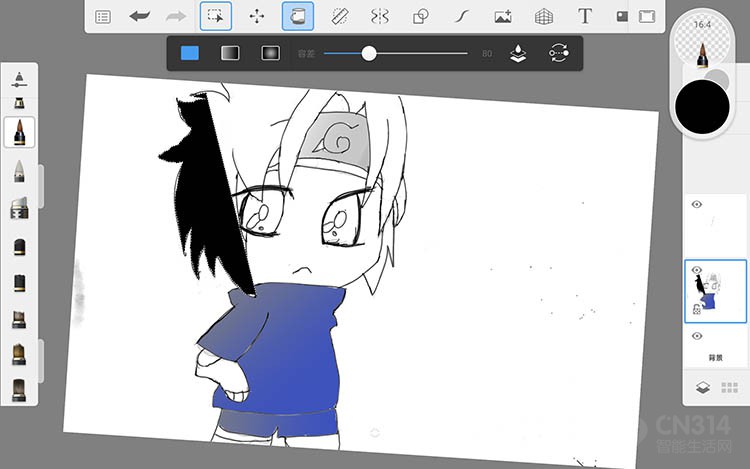The width and height of the screenshot is (750, 469).
Task: Redo the undone action
Action: pyautogui.click(x=176, y=17)
